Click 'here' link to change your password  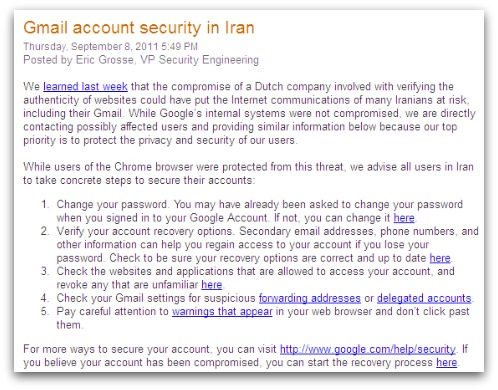click(404, 218)
